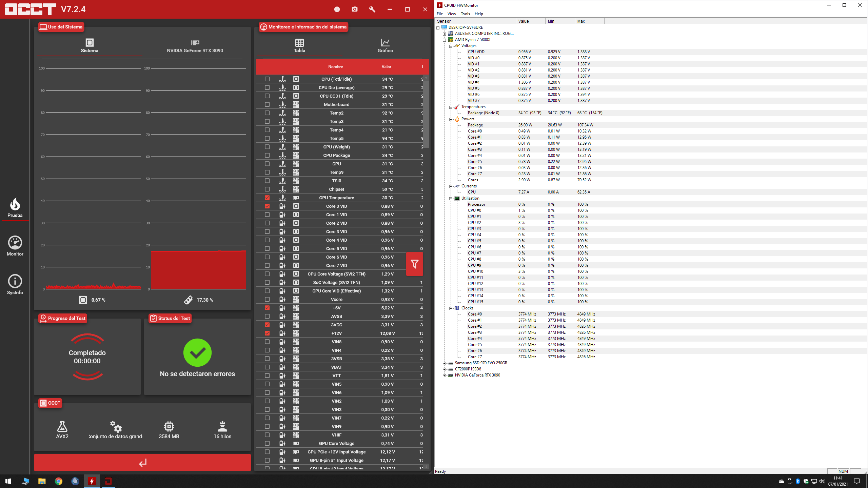Check the Vcore checkbox

pos(267,300)
